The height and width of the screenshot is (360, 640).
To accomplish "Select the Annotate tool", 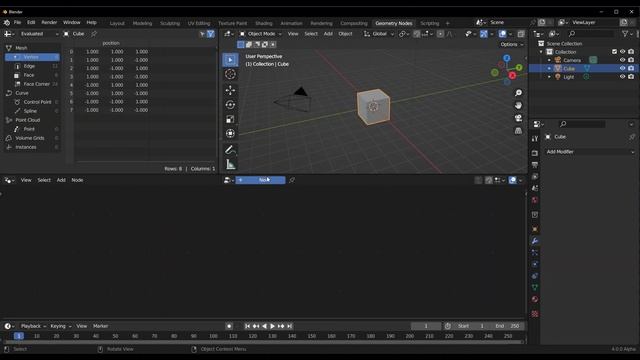I will (230, 150).
